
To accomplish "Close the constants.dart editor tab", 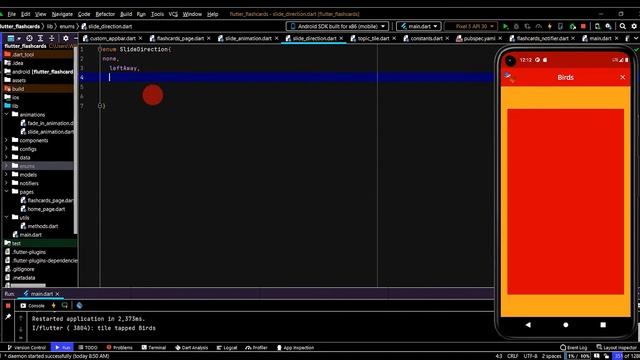I will tap(447, 38).
